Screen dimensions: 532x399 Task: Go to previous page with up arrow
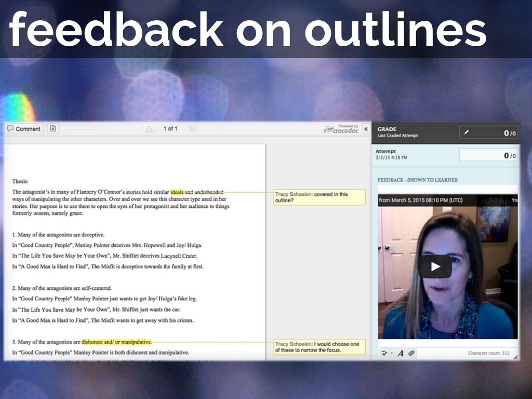[x=149, y=129]
